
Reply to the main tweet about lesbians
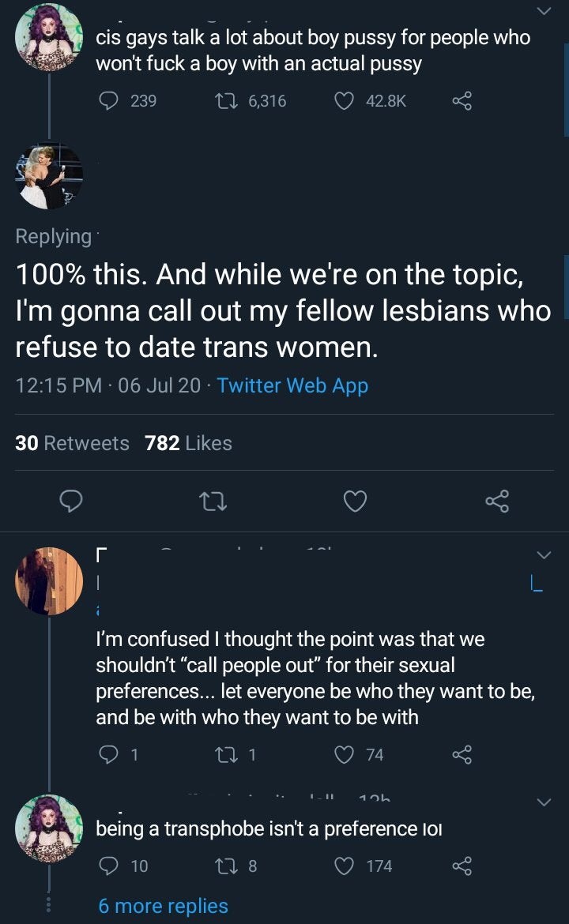point(70,501)
